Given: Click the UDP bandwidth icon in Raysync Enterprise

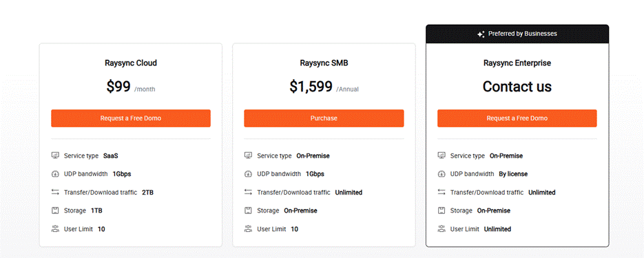Looking at the screenshot, I should (x=442, y=174).
